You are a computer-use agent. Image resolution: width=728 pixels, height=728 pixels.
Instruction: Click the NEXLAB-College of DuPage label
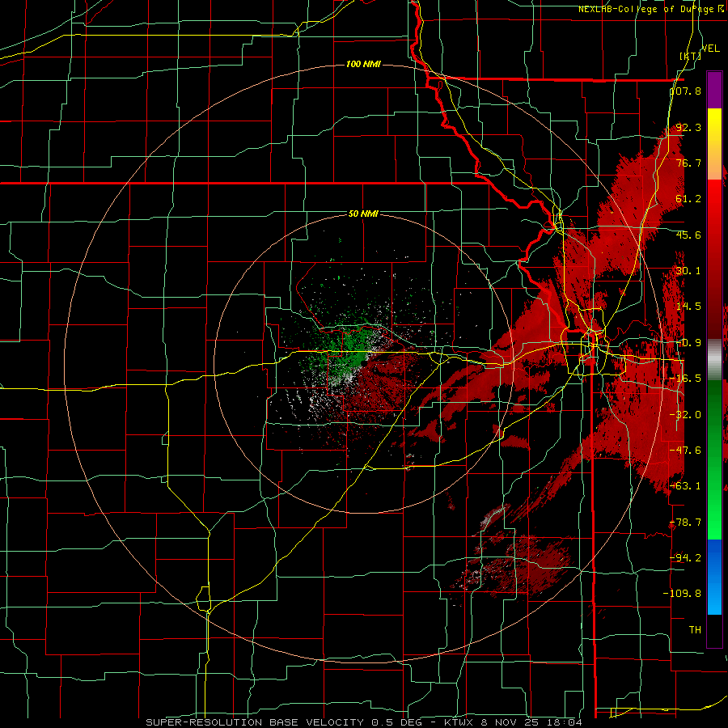(x=651, y=9)
